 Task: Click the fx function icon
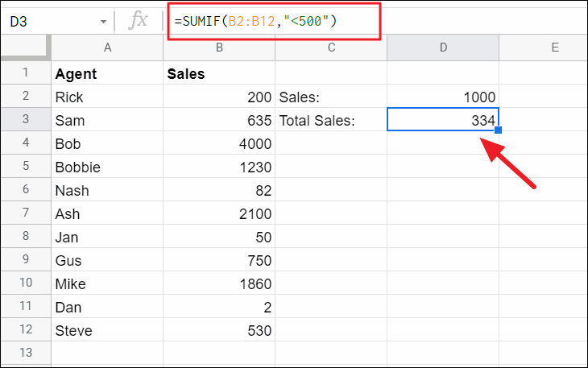(139, 20)
